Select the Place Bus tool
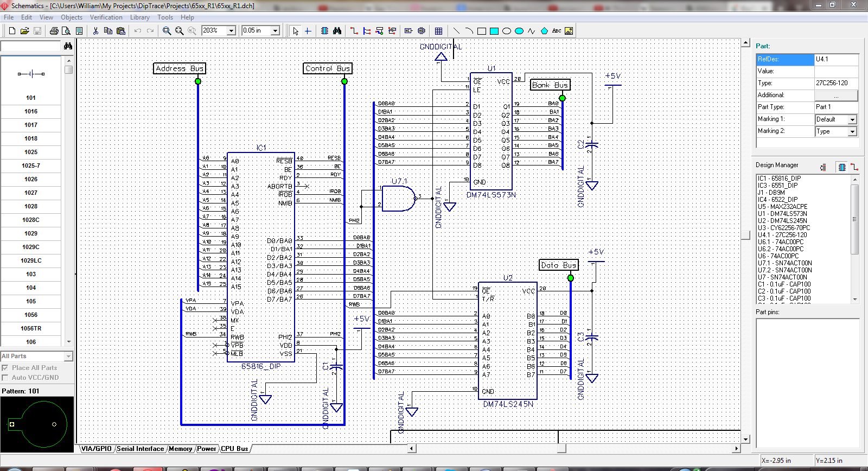Image resolution: width=868 pixels, height=471 pixels. click(367, 31)
